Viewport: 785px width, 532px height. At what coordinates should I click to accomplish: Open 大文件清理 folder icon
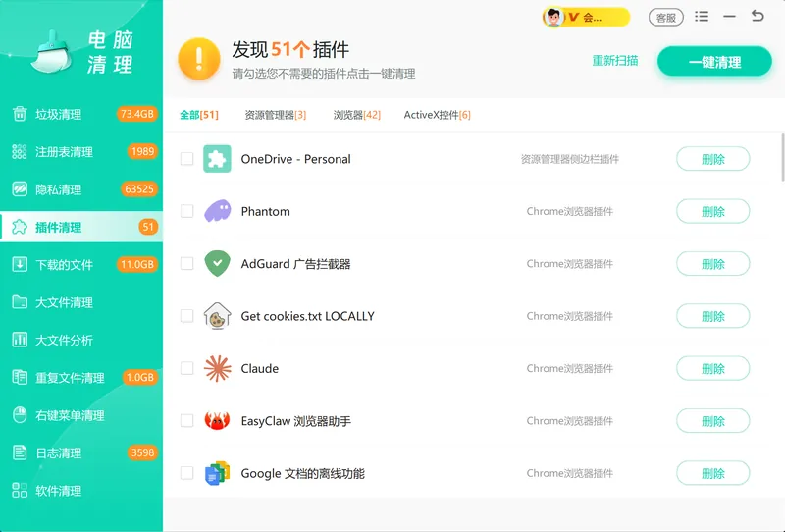[x=20, y=302]
